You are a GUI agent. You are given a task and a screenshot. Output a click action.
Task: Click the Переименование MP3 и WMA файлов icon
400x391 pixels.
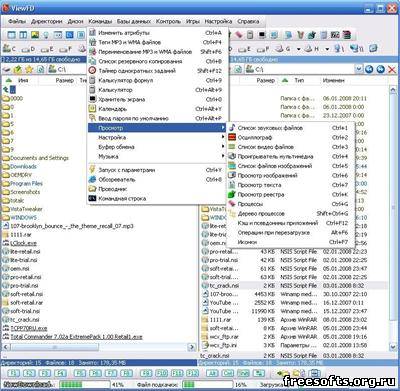click(x=92, y=52)
